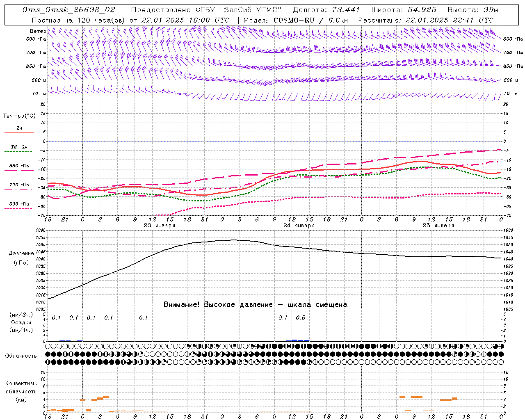The image size is (525, 420).
Task: Click the Рассчитано: 22.01.2025 22:41 UTC text
Action: pyautogui.click(x=426, y=20)
